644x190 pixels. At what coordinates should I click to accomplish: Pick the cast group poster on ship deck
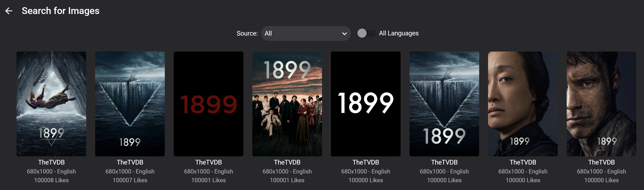(287, 104)
